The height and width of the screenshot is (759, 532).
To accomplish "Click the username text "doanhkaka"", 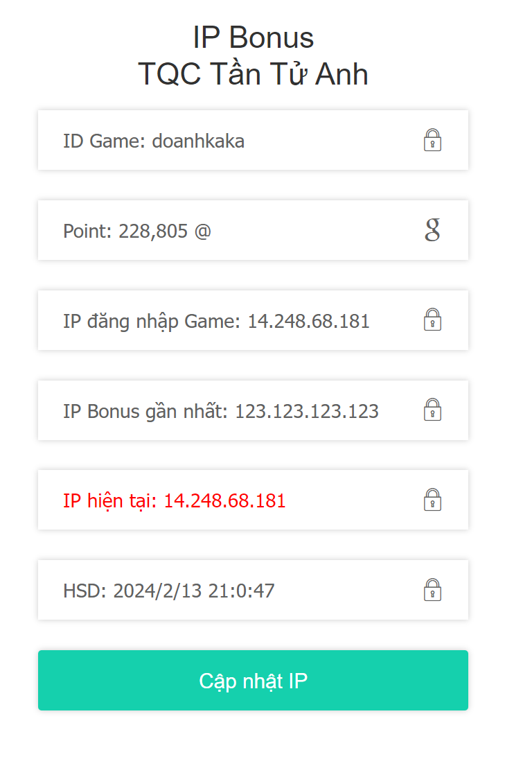I will point(198,141).
